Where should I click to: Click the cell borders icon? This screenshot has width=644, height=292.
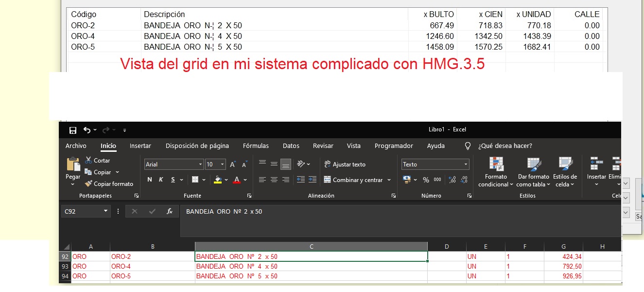click(x=195, y=180)
